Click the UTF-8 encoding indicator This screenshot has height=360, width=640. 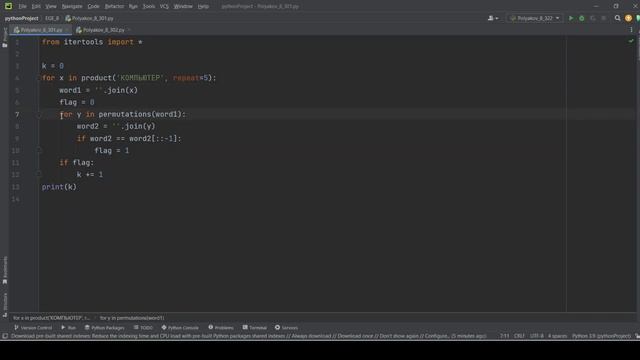(x=536, y=336)
